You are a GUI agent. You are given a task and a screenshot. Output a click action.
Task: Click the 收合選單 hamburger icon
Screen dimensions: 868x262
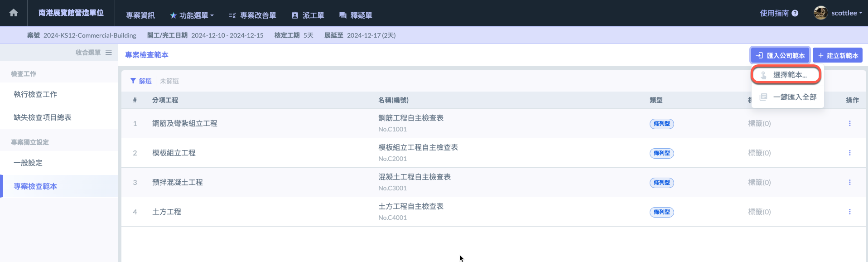coord(109,53)
